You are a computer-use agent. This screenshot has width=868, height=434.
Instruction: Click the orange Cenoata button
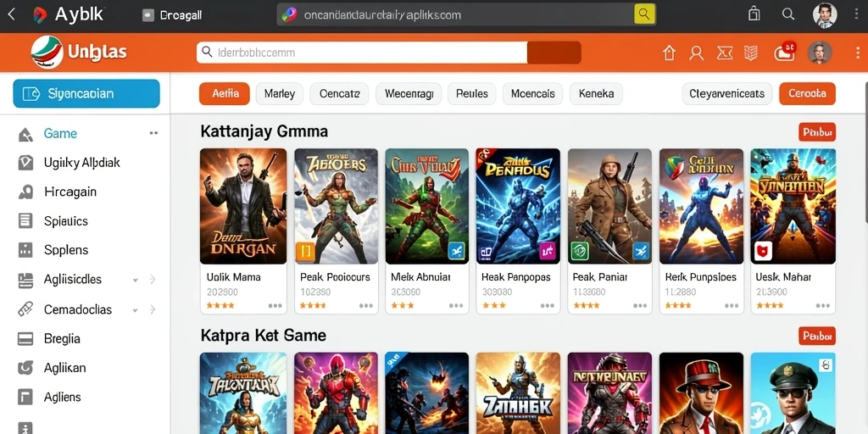pos(807,93)
